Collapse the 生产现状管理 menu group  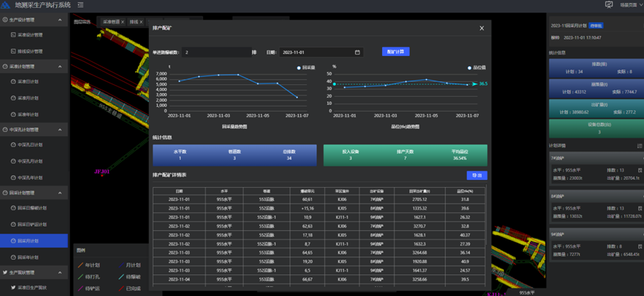[60, 272]
